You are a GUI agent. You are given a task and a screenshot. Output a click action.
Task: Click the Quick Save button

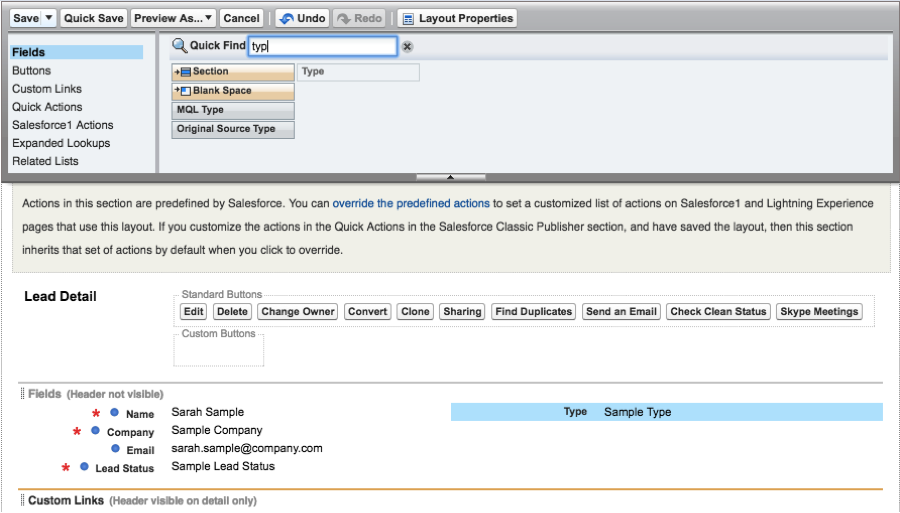tap(94, 18)
